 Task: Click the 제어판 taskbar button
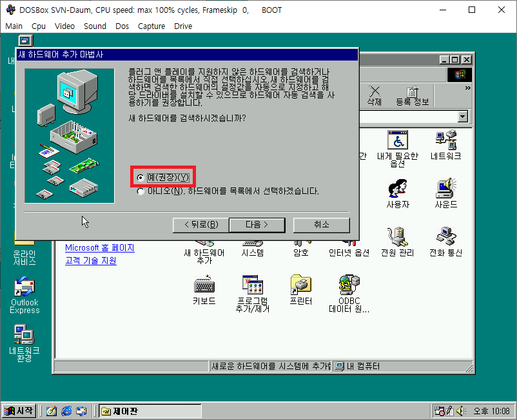(x=150, y=411)
